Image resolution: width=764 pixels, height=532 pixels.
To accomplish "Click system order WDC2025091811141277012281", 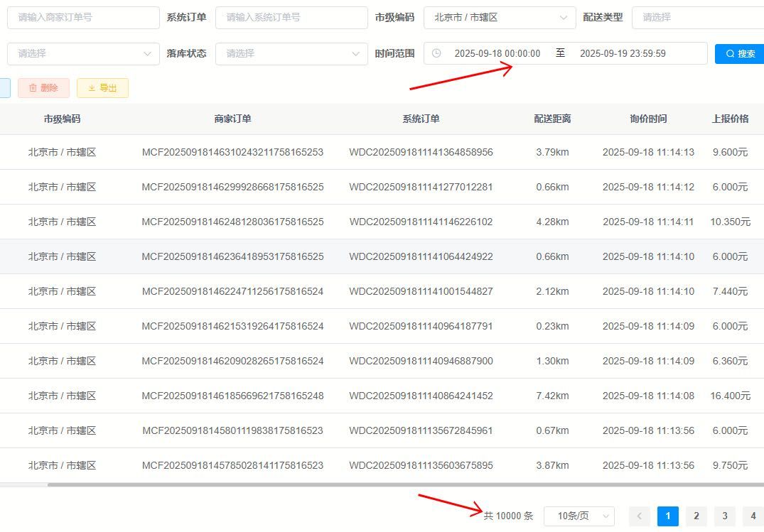I will pos(421,187).
